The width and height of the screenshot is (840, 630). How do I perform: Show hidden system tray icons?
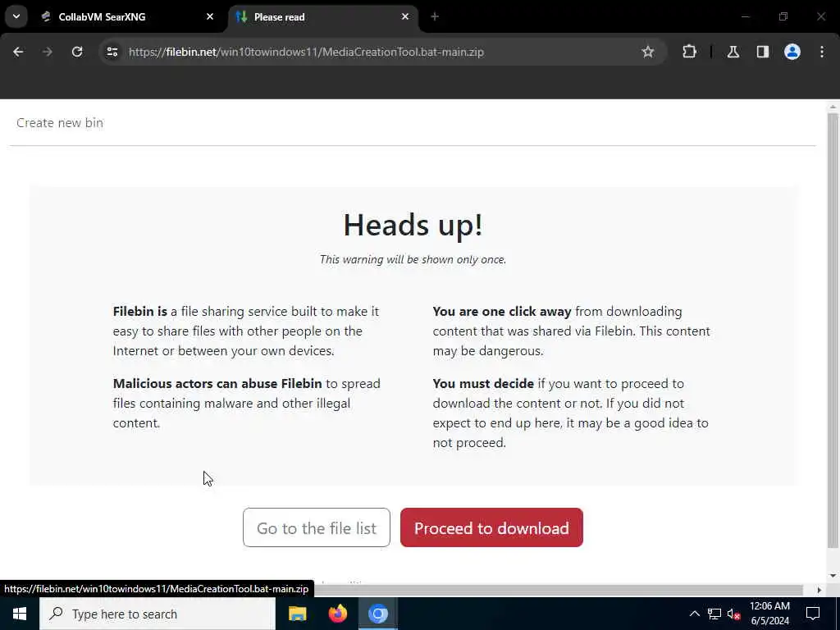(694, 614)
